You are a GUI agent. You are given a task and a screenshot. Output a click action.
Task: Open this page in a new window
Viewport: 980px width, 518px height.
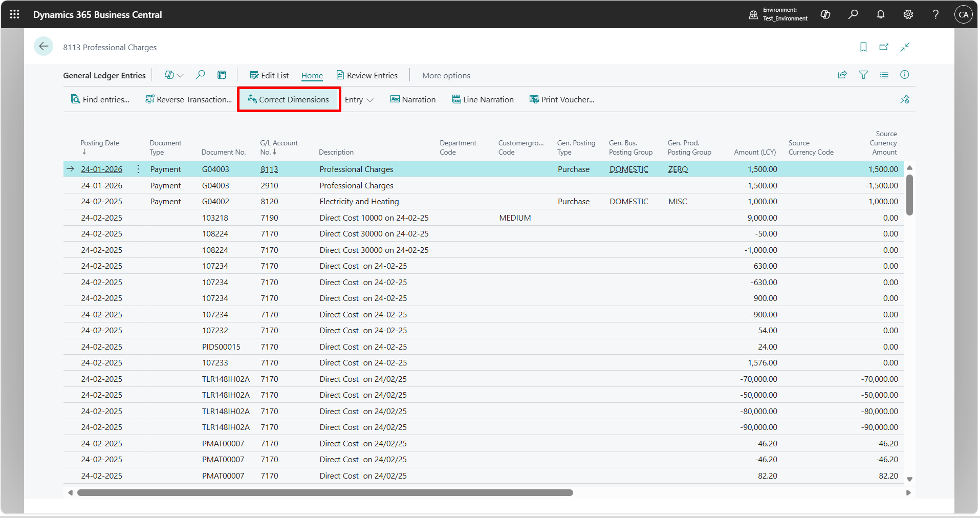click(884, 47)
